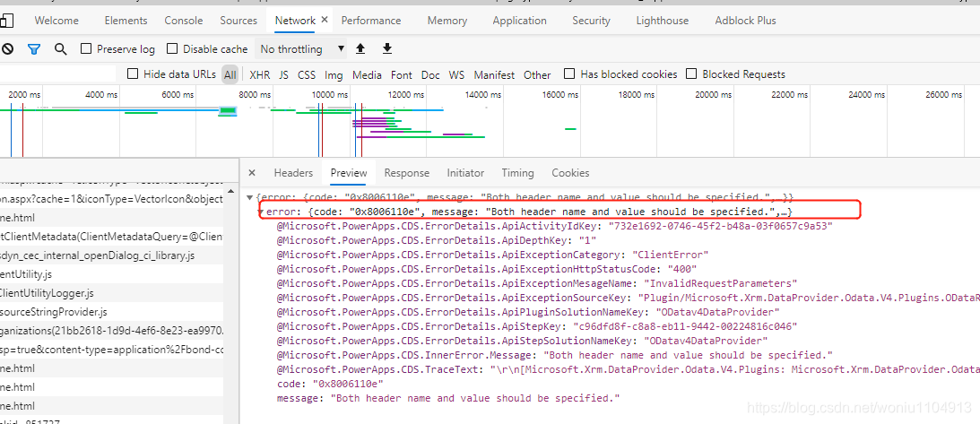
Task: Filter requests by CSS
Action: 307,75
